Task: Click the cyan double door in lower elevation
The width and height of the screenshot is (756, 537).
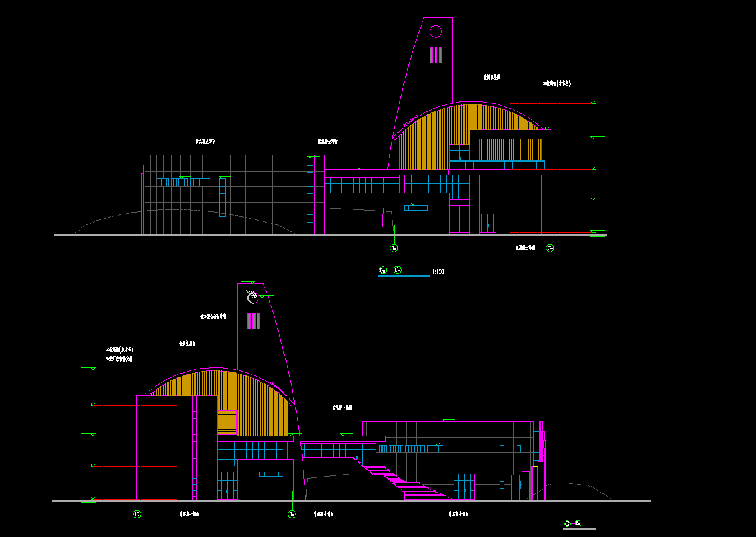Action: point(464,487)
